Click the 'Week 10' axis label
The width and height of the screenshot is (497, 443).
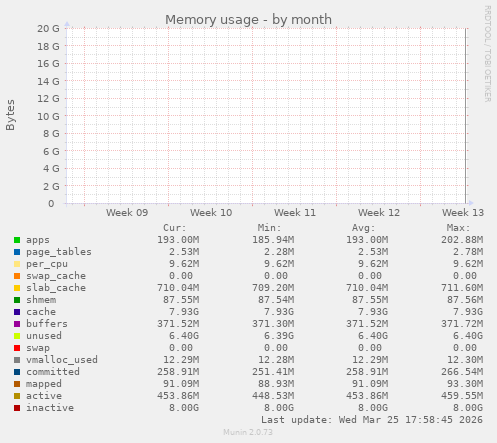pyautogui.click(x=211, y=213)
